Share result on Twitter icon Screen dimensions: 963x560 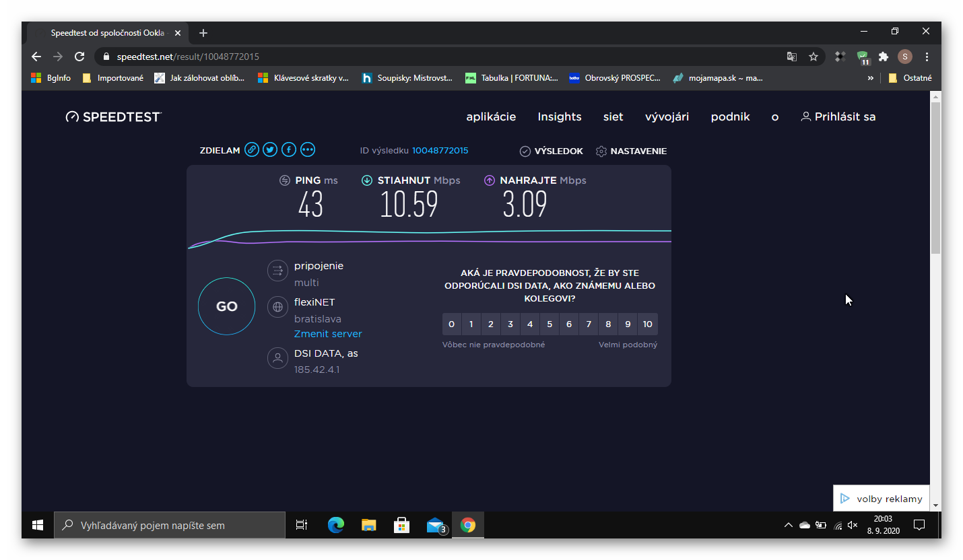(x=270, y=149)
